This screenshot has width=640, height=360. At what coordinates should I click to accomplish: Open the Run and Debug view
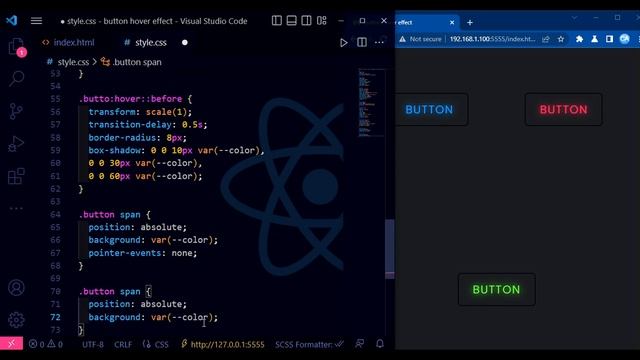click(16, 144)
